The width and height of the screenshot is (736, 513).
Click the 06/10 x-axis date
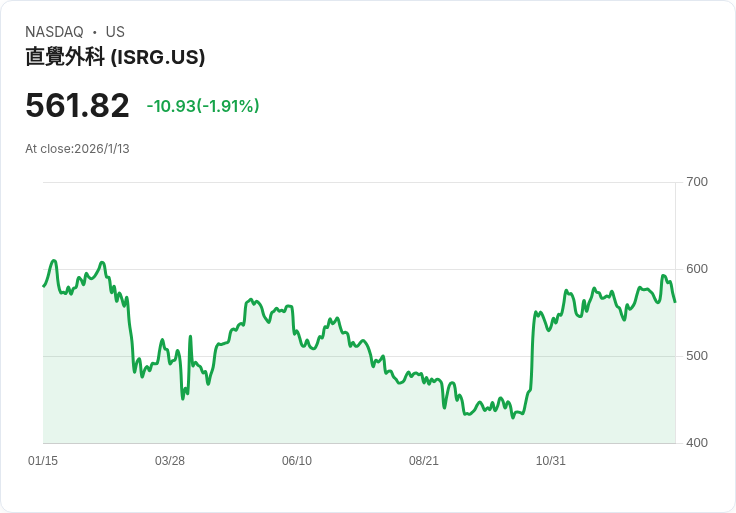297,461
